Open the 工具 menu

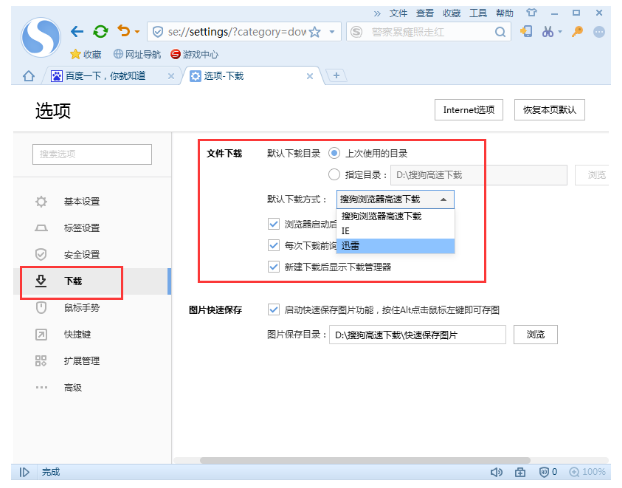tap(478, 13)
